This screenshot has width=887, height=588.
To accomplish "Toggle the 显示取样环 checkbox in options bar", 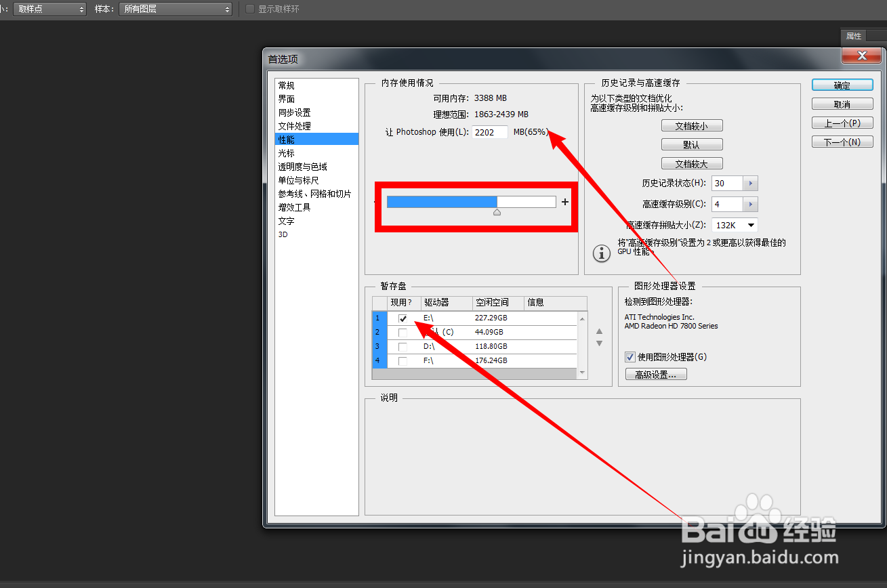I will point(250,9).
